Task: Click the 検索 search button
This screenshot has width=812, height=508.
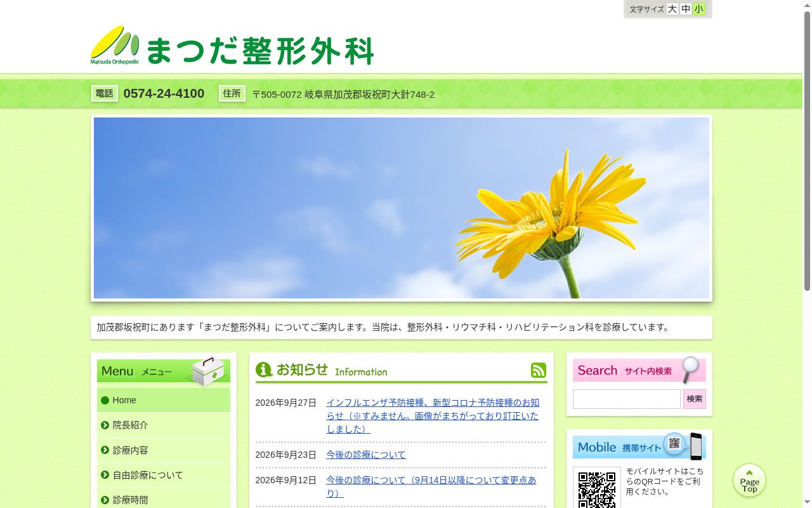Action: 695,399
